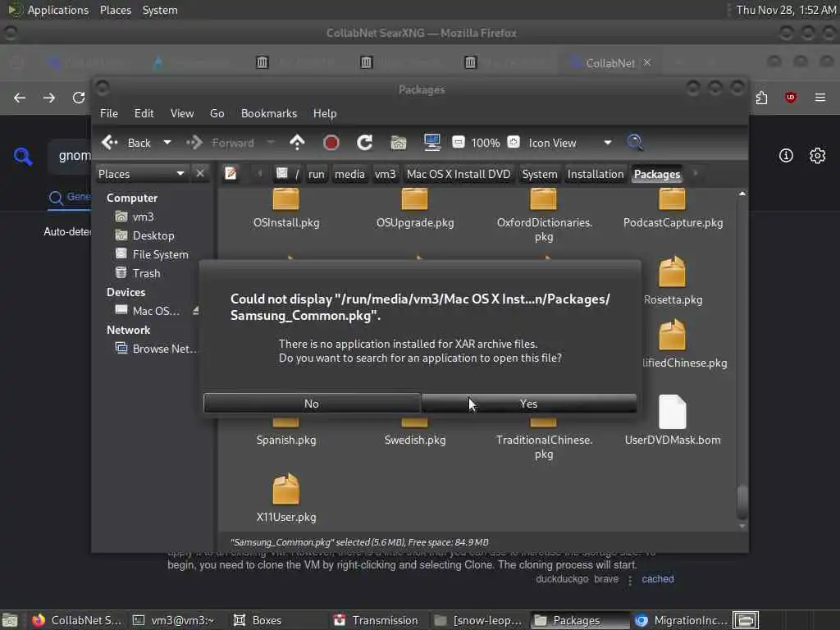
Task: Select File System in sidebar
Action: [160, 254]
